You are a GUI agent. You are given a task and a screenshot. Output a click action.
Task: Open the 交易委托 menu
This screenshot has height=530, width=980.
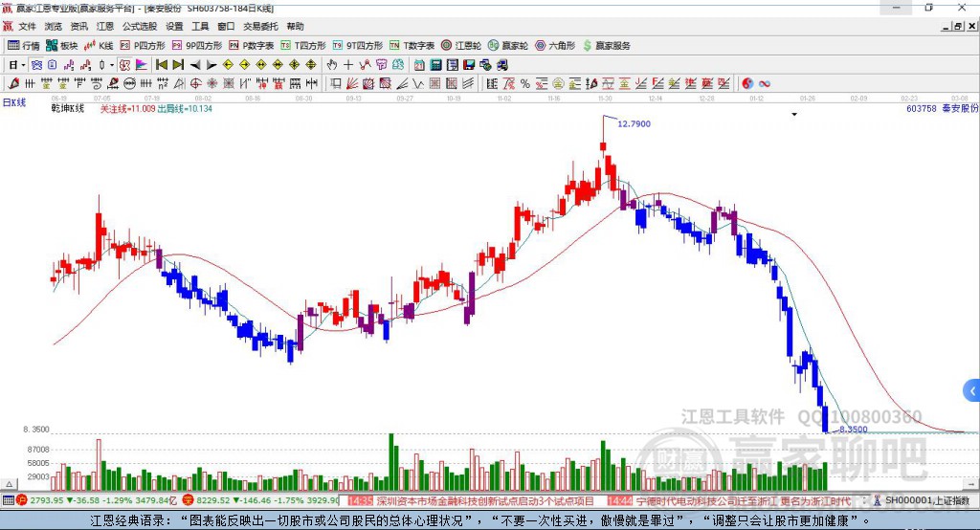point(260,26)
